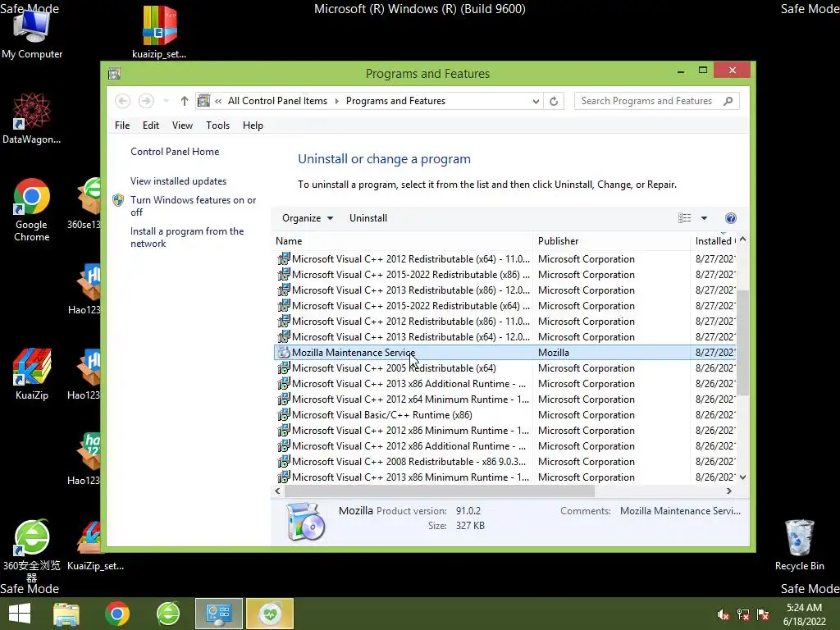The image size is (840, 630).
Task: Open the View menu
Action: (x=182, y=126)
